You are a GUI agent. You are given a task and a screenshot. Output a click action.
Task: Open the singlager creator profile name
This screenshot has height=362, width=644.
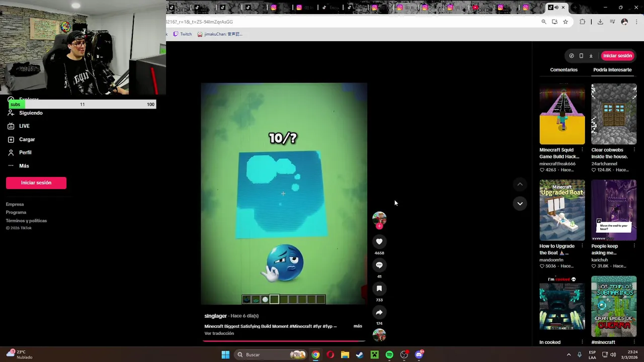[x=215, y=316]
